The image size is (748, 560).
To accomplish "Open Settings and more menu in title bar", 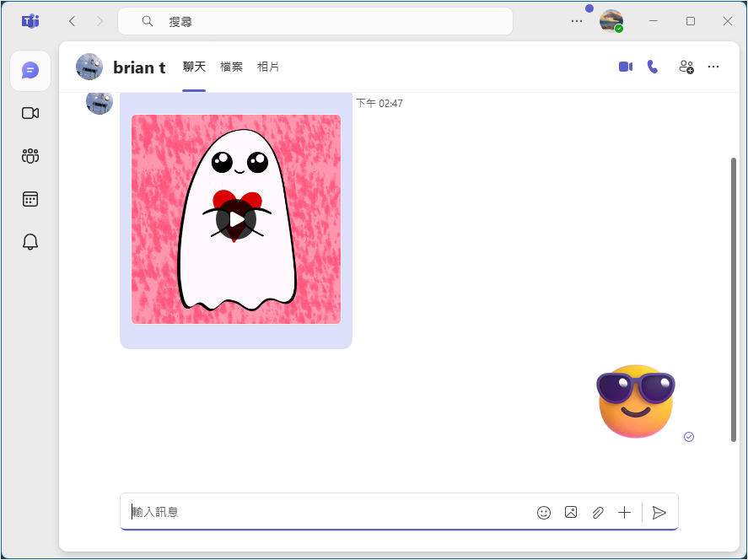I will tap(577, 21).
